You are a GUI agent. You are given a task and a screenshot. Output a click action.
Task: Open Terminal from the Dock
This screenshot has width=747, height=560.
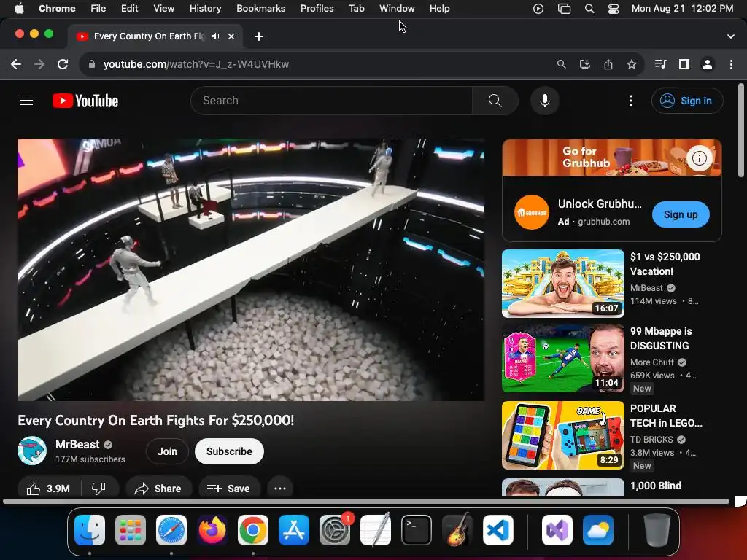point(417,530)
